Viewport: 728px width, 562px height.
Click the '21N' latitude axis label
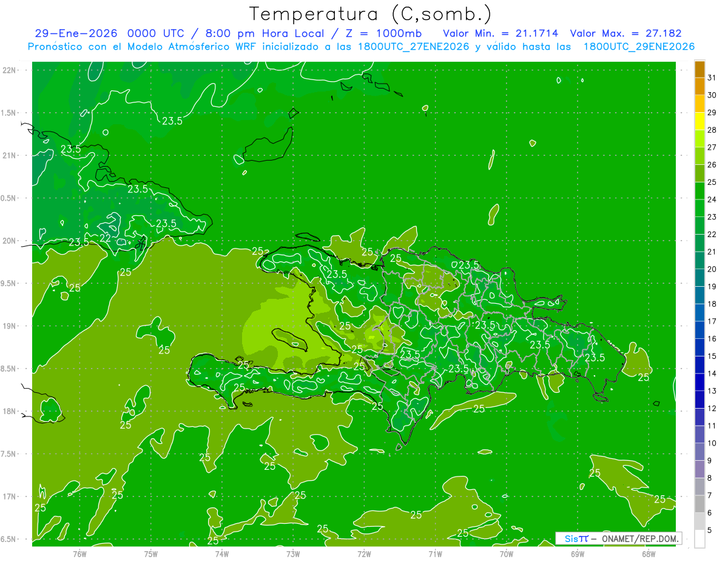pos(9,155)
